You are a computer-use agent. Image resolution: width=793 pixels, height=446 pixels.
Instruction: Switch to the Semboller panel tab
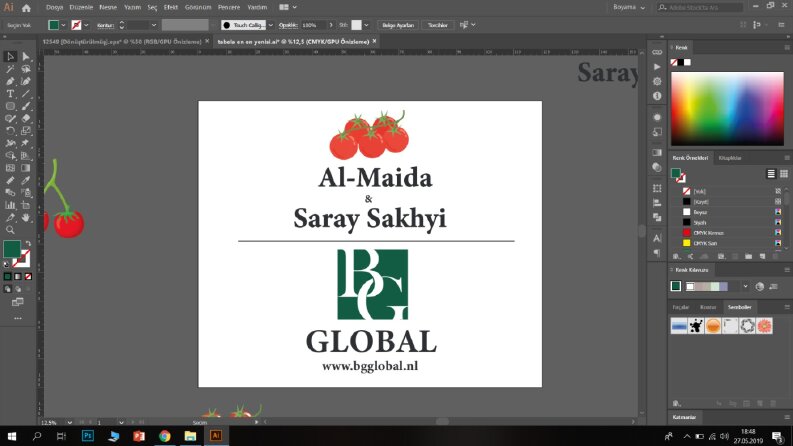[739, 307]
